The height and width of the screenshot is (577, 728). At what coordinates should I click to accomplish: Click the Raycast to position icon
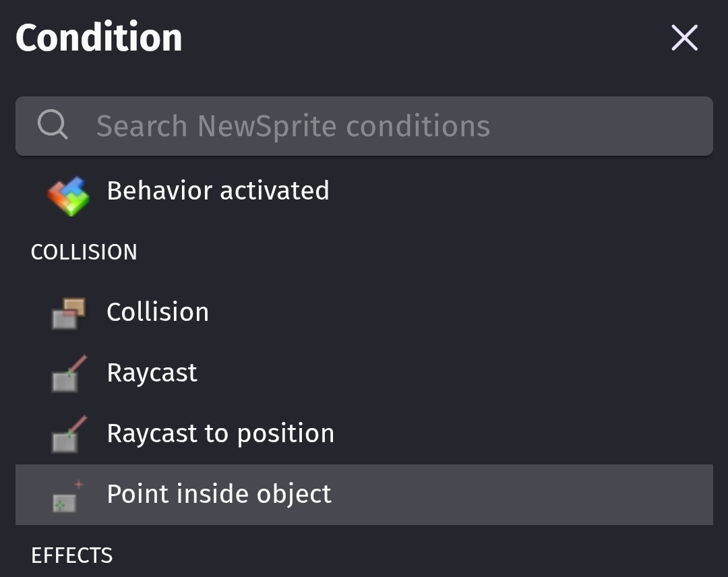tap(69, 435)
